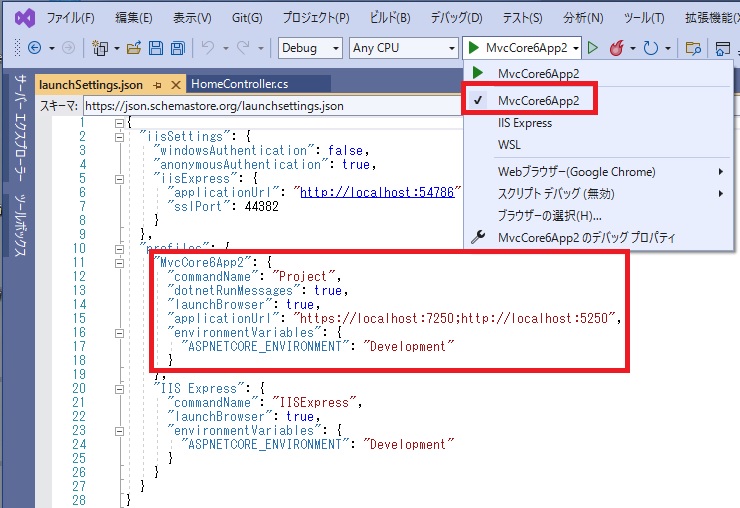Open MvcCore6App2 のデバッグ プロパティ
Image resolution: width=740 pixels, height=508 pixels.
587,237
